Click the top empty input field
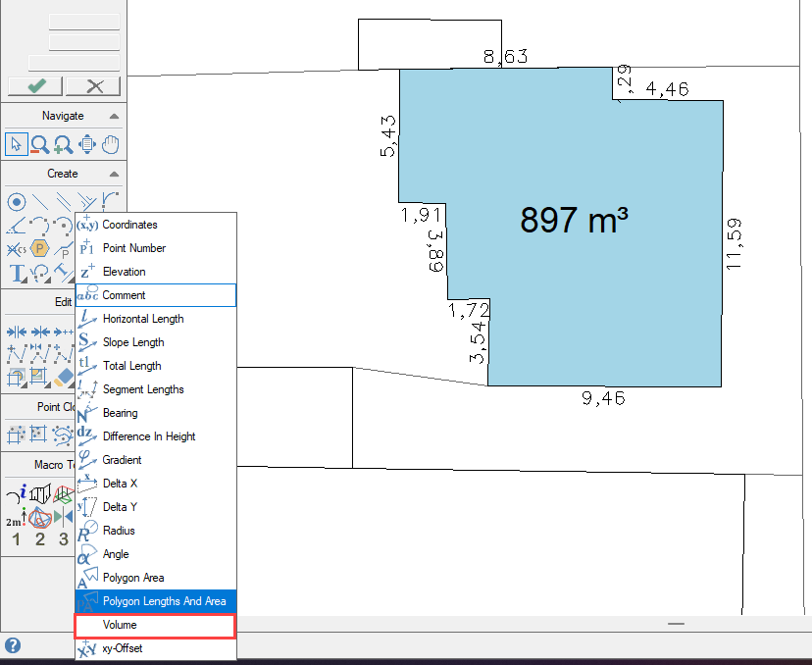This screenshot has width=812, height=665. (x=84, y=22)
